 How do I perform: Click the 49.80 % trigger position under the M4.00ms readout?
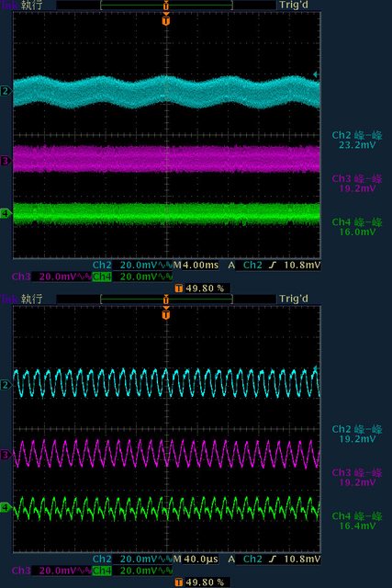[202, 288]
